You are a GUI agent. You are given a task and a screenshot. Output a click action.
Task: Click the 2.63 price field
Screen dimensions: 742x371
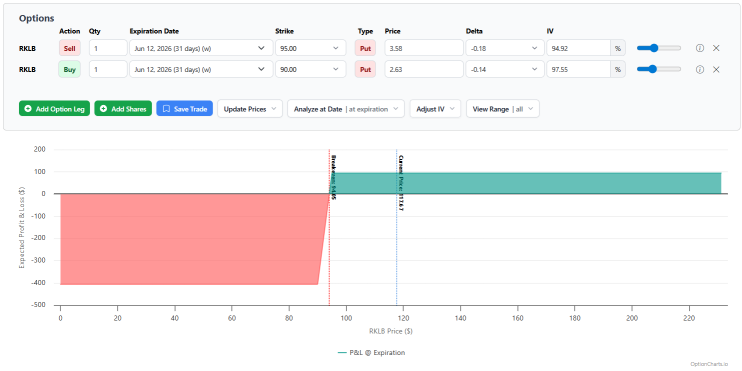point(424,69)
